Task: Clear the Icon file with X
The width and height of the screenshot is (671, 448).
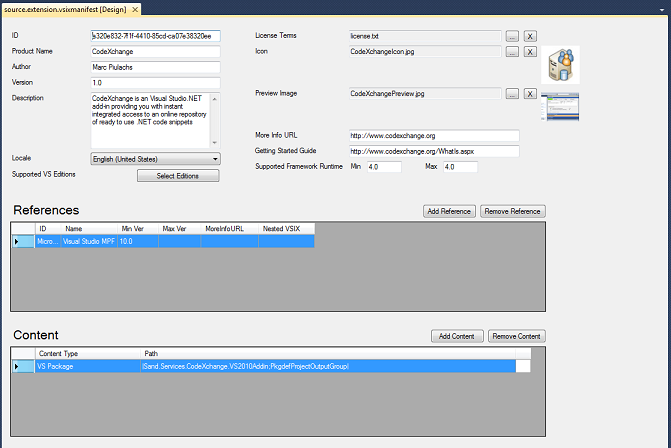Action: pos(530,51)
